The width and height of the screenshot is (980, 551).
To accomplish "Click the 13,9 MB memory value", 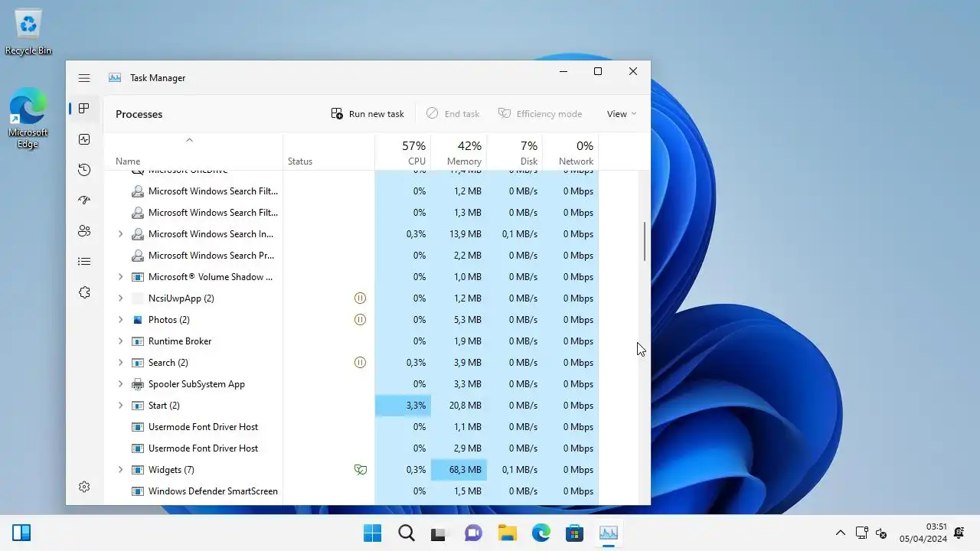I will 465,234.
